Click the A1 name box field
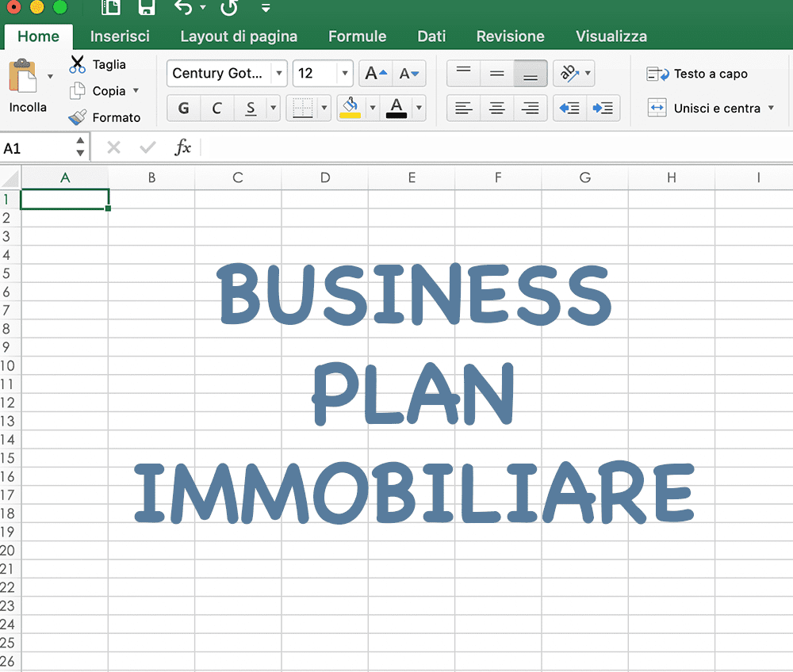This screenshot has width=793, height=672. (37, 148)
